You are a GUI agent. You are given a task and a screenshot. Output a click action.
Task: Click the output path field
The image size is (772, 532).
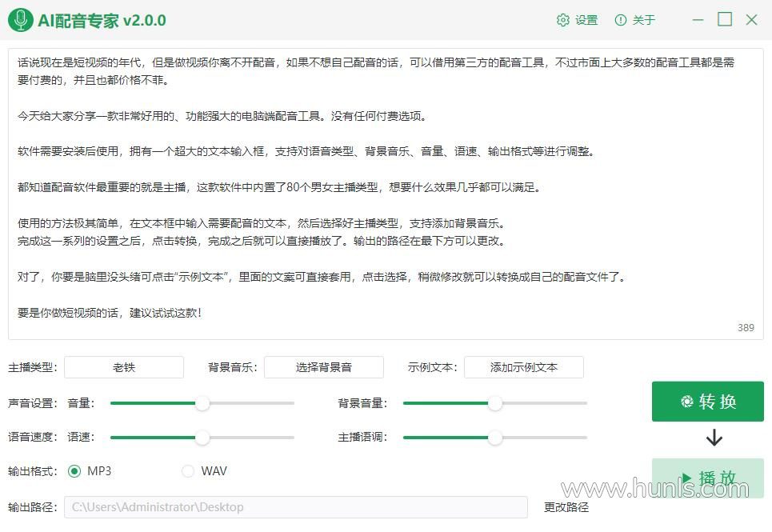coord(296,507)
